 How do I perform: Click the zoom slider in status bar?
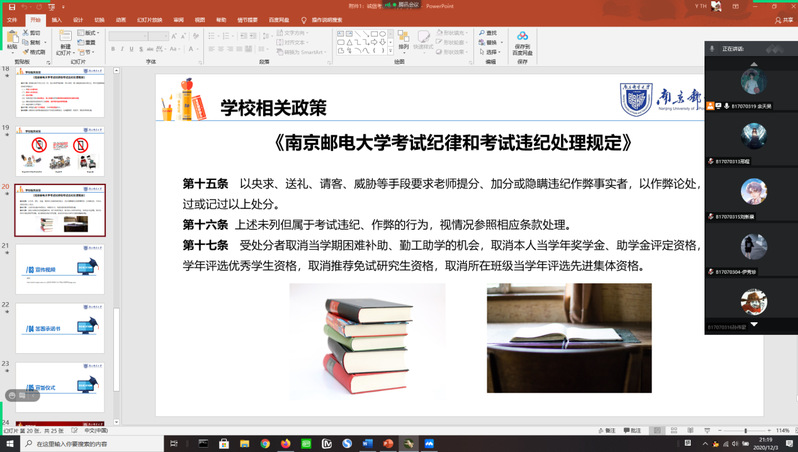[745, 430]
